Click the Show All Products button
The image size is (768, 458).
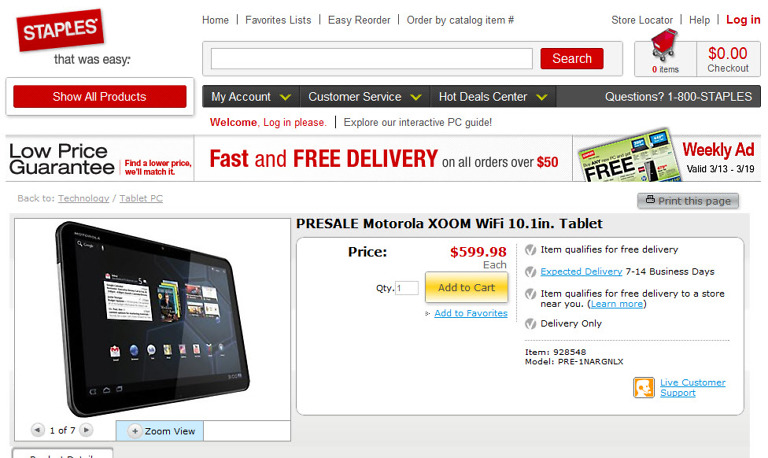99,96
